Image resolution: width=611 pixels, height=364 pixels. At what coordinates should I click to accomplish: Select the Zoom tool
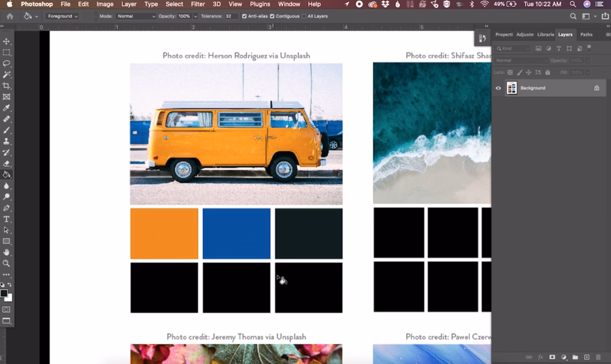[x=6, y=263]
